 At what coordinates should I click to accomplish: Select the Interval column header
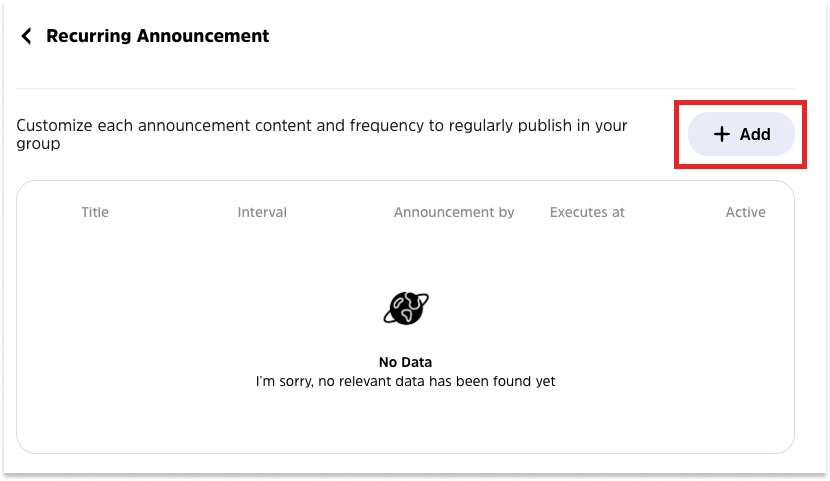[262, 212]
